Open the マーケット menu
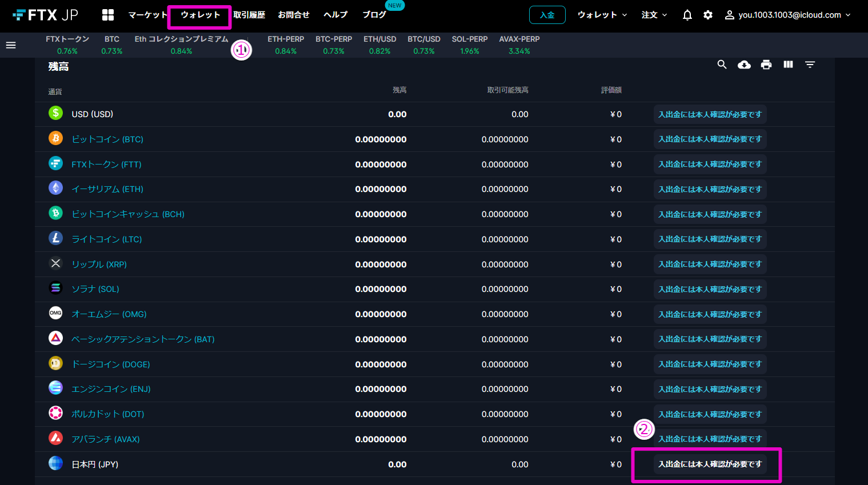The height and width of the screenshot is (485, 868). pyautogui.click(x=148, y=15)
